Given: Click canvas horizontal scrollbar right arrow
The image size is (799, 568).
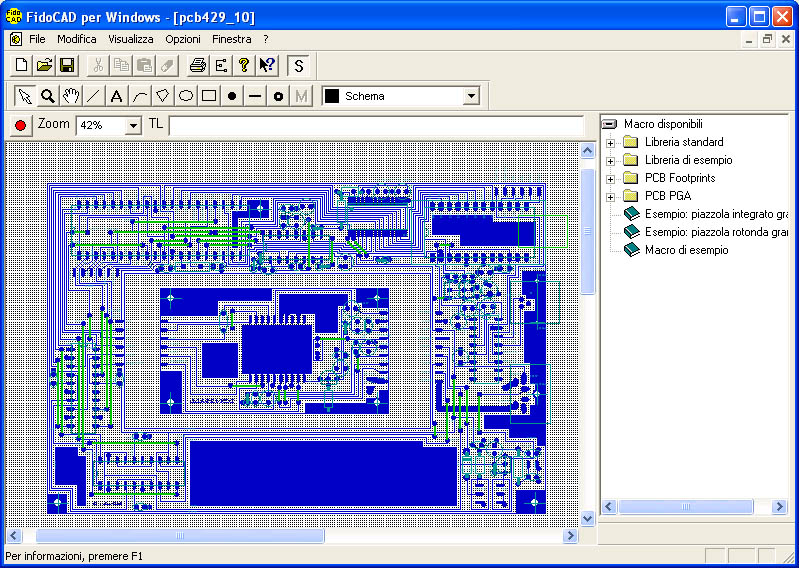Looking at the screenshot, I should [x=571, y=535].
